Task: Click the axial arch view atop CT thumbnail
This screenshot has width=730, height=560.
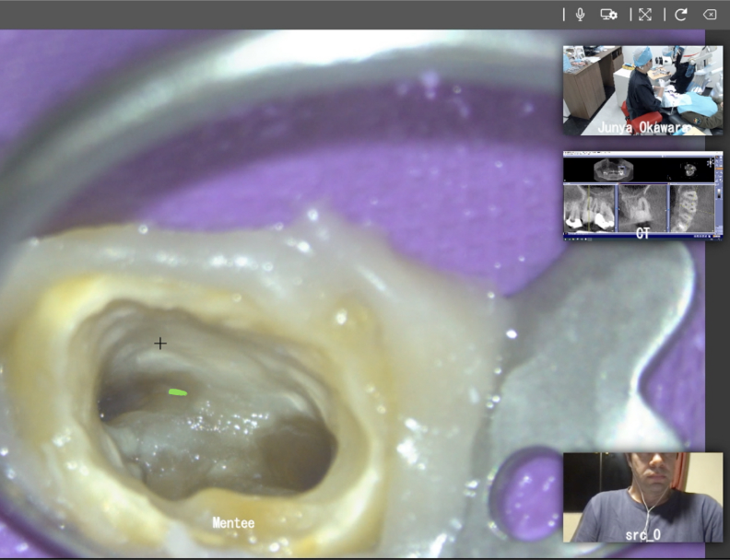Action: coord(610,169)
